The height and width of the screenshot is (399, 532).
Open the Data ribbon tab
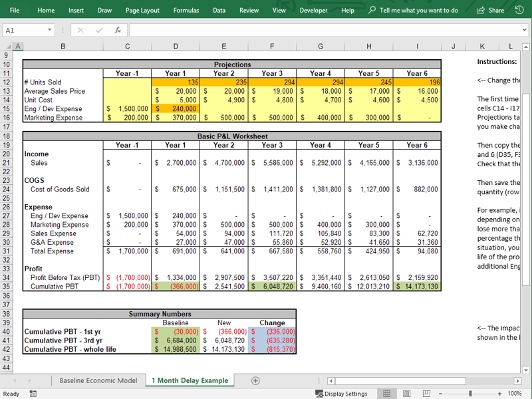pos(219,10)
